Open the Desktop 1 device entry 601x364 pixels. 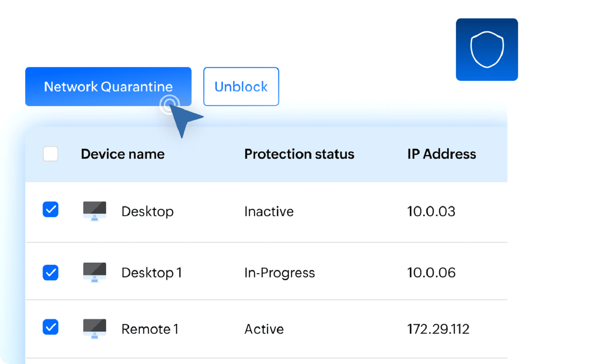(151, 273)
